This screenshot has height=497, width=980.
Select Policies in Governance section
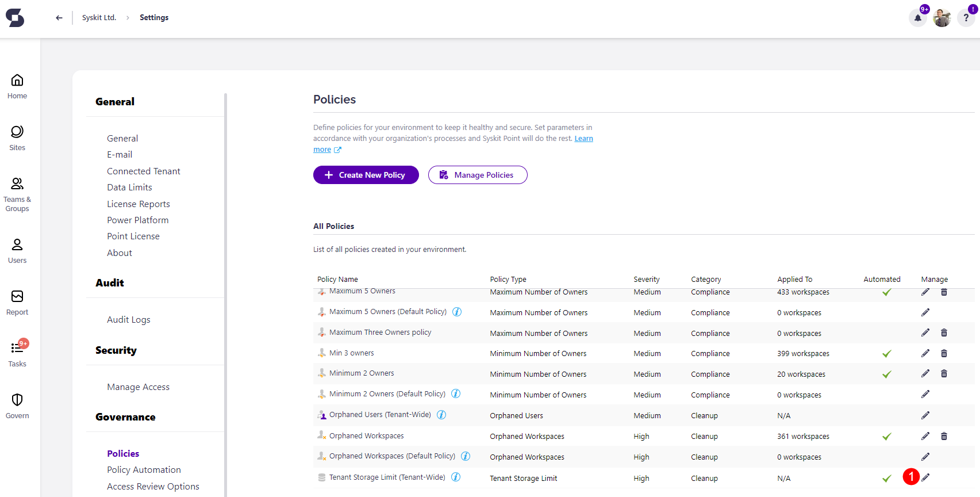point(123,454)
